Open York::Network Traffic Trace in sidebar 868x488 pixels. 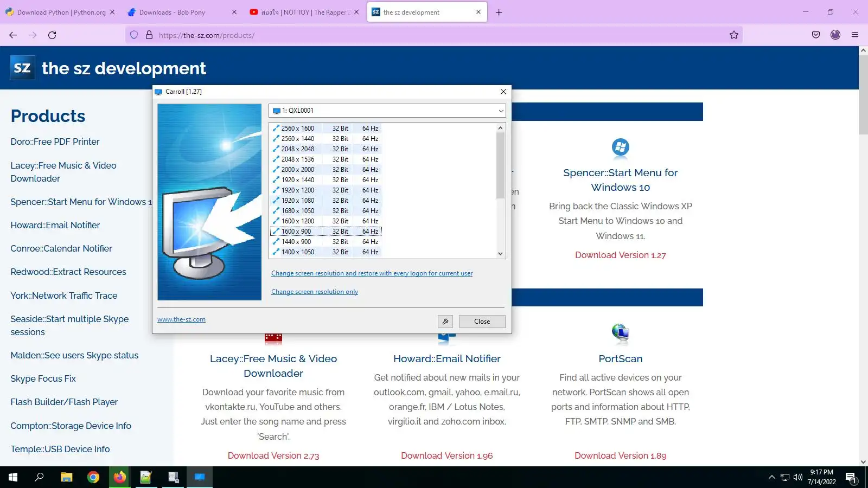64,296
